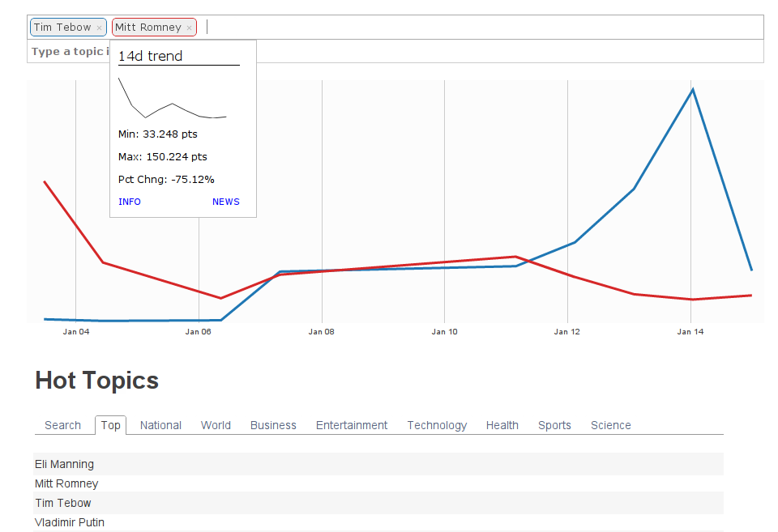Click the Pct Chng: -75.12% value
The image size is (778, 532).
click(166, 180)
